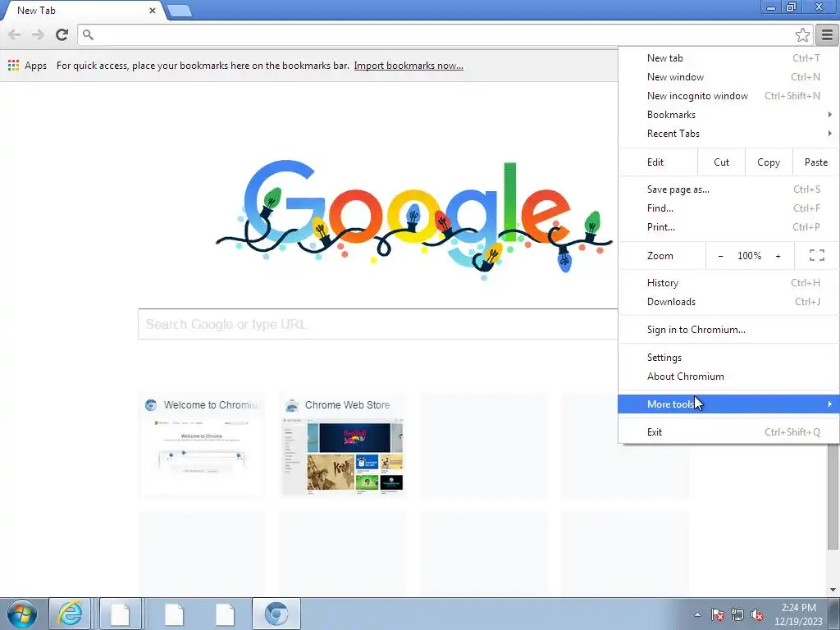Click the Paste button in Edit row

point(815,162)
